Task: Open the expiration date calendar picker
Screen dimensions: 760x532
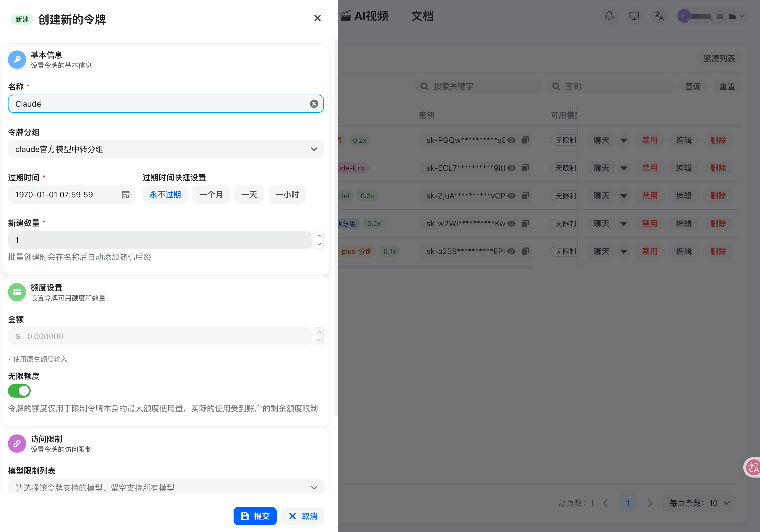Action: pos(126,195)
